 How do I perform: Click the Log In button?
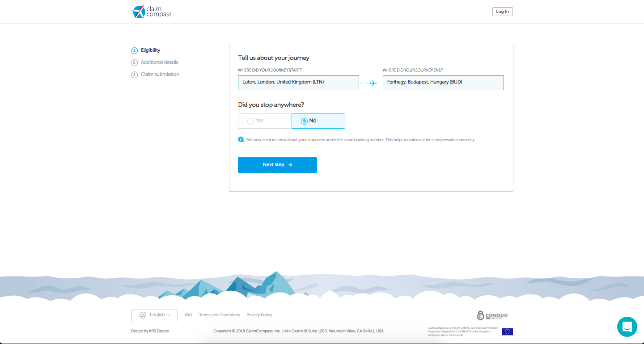(x=502, y=12)
